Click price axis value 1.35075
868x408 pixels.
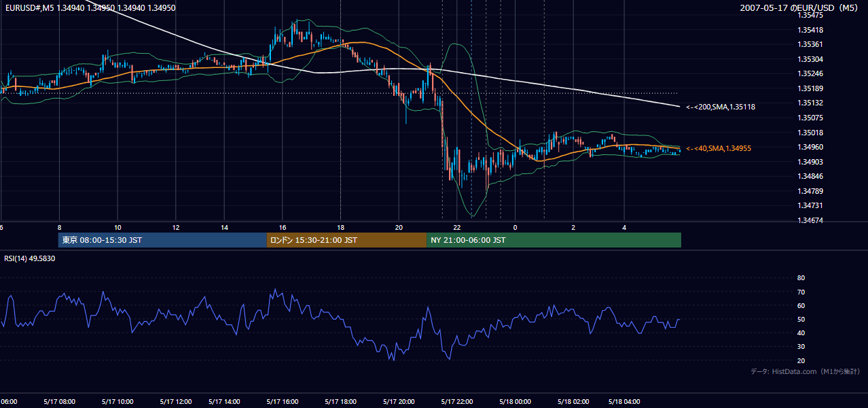[810, 118]
